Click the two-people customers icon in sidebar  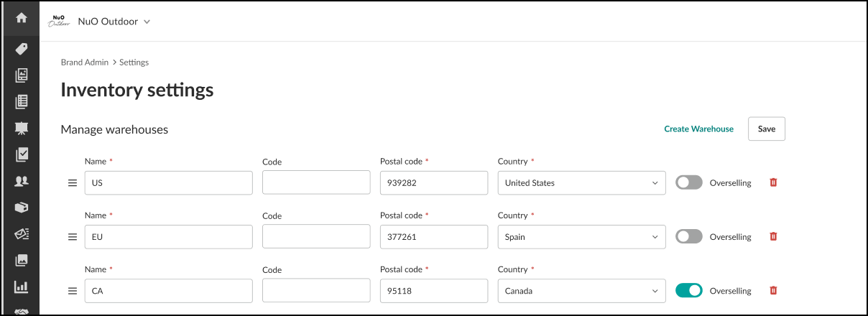[x=21, y=181]
